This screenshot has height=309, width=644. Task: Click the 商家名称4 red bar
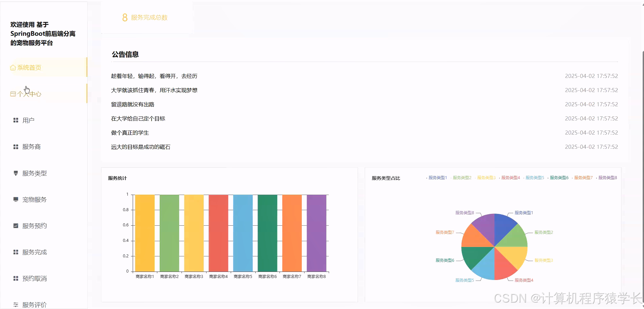pyautogui.click(x=218, y=233)
